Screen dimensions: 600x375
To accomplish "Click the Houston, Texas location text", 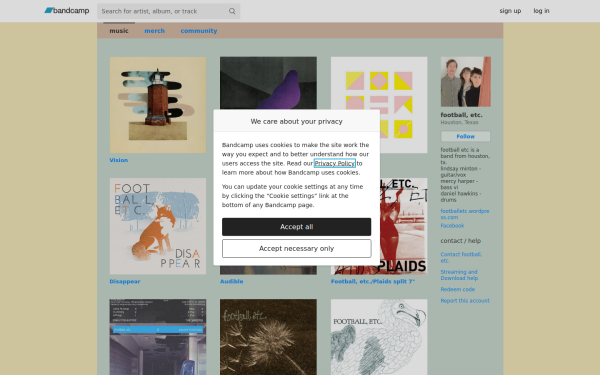I will point(459,122).
